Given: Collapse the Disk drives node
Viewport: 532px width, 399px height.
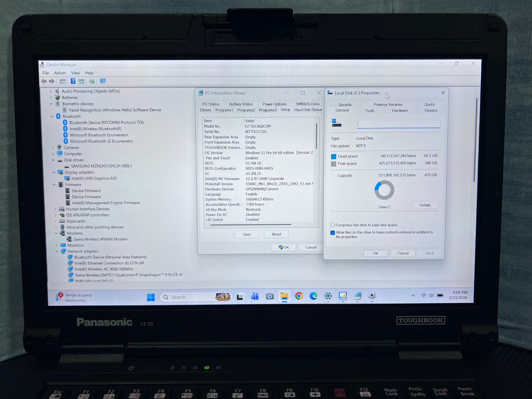Looking at the screenshot, I should [53, 160].
